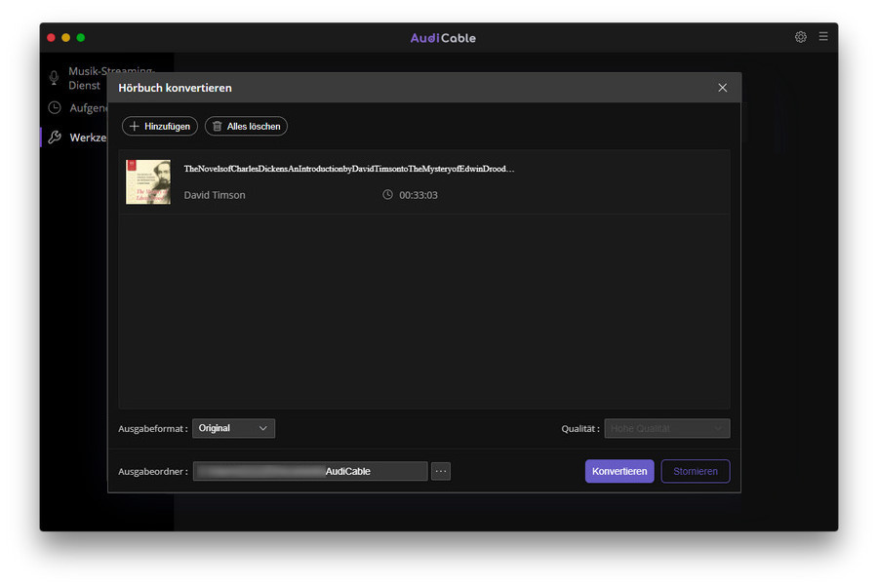This screenshot has width=878, height=588.
Task: Select the audiobook title TheNovelsofCharlesDickens…
Action: [349, 169]
